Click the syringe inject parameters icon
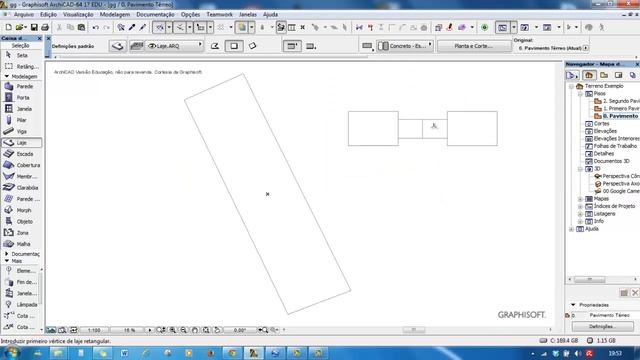The image size is (640, 360). (142, 27)
